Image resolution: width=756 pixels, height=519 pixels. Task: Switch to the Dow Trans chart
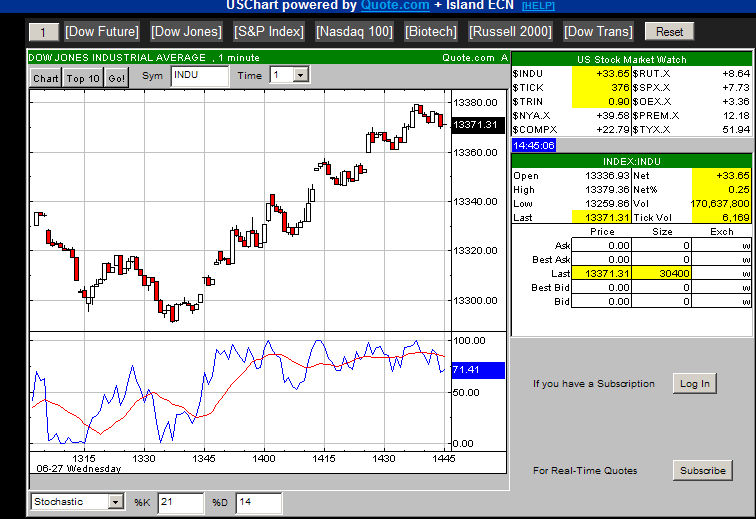pyautogui.click(x=598, y=32)
